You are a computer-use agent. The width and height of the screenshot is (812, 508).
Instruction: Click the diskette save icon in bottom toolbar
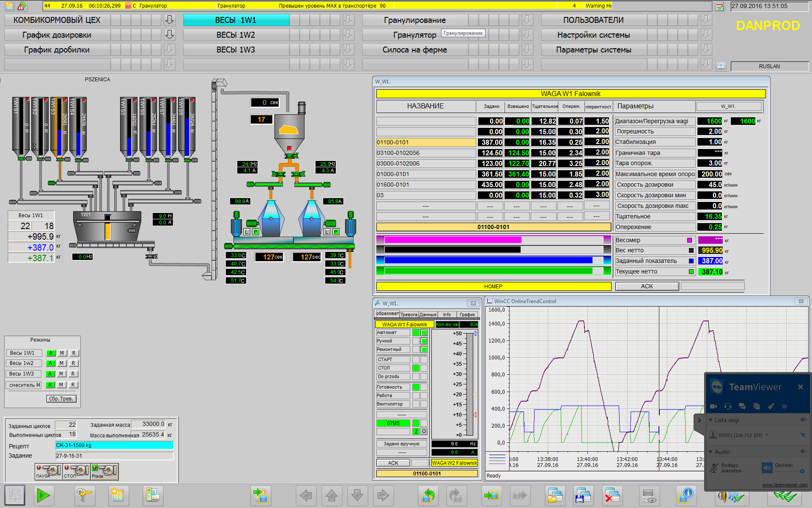583,495
